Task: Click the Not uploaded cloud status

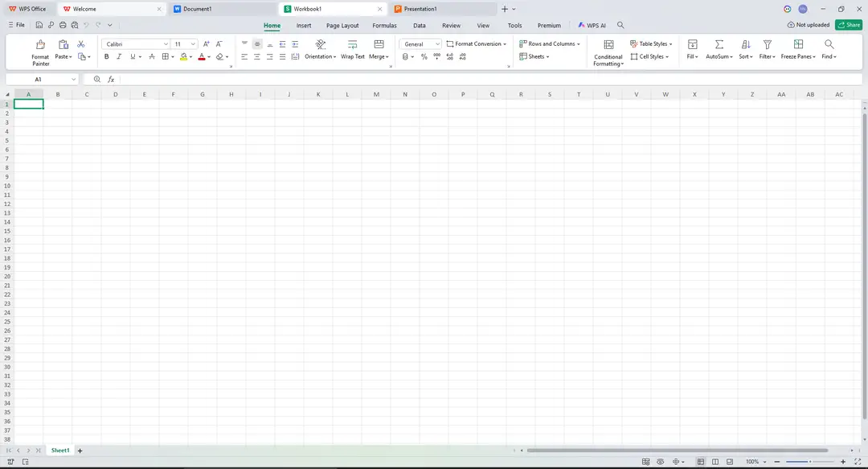Action: [x=809, y=25]
